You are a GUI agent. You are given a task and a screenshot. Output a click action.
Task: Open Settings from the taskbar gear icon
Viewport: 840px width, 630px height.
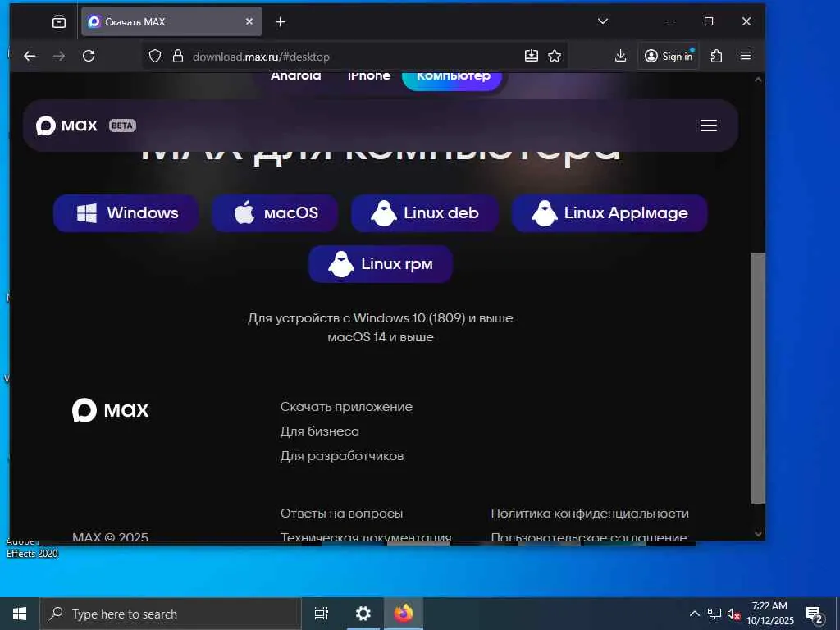(x=363, y=614)
